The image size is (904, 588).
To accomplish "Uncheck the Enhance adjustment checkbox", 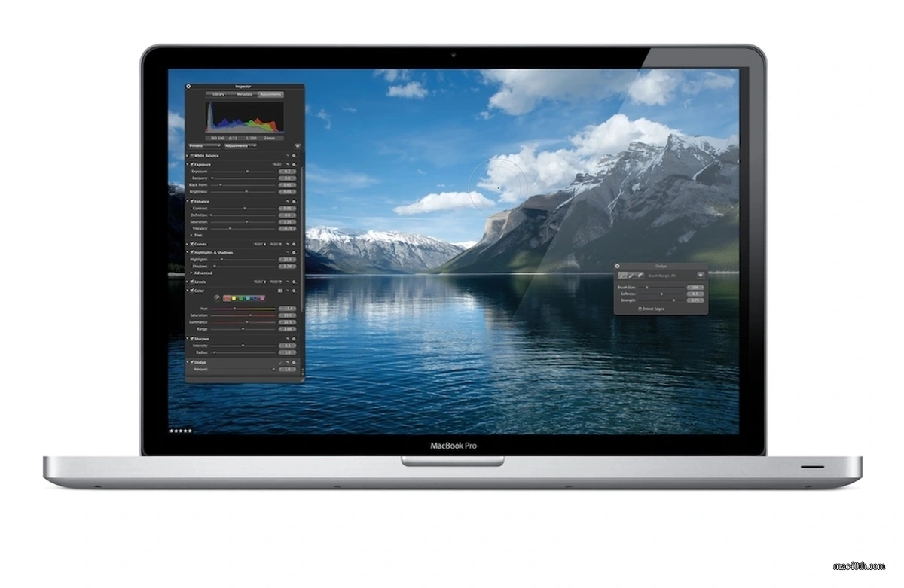I will [192, 201].
